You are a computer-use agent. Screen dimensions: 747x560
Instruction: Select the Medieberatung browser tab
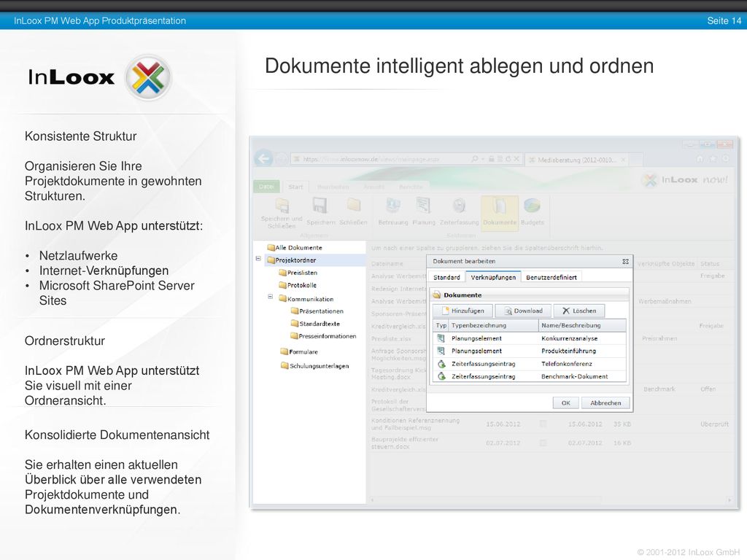pyautogui.click(x=578, y=160)
